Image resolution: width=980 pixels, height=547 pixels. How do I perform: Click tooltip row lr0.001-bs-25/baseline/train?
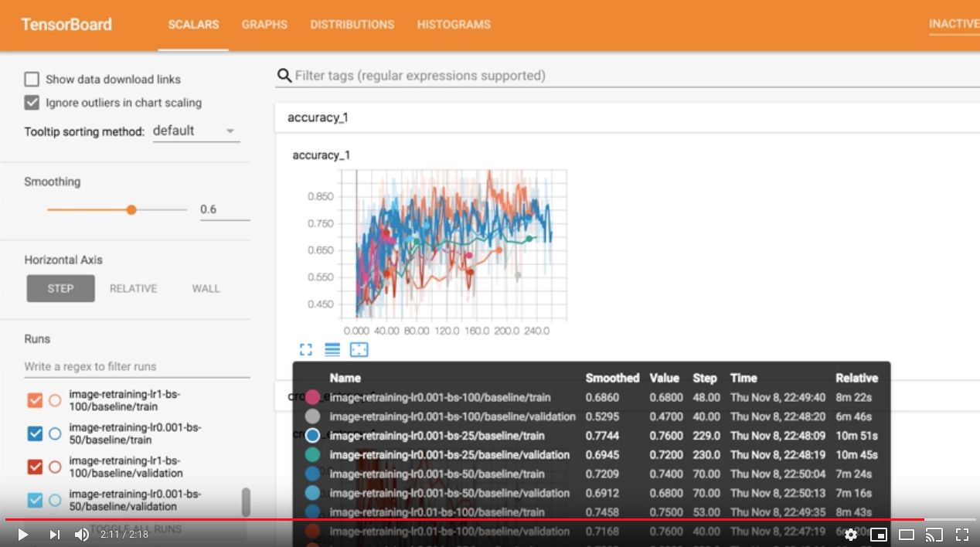(591, 436)
